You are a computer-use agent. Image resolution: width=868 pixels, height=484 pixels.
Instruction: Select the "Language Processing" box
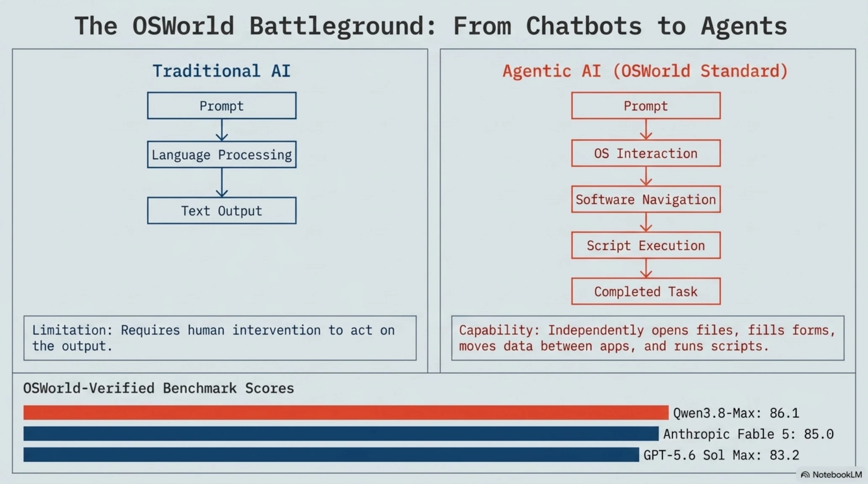tap(222, 155)
